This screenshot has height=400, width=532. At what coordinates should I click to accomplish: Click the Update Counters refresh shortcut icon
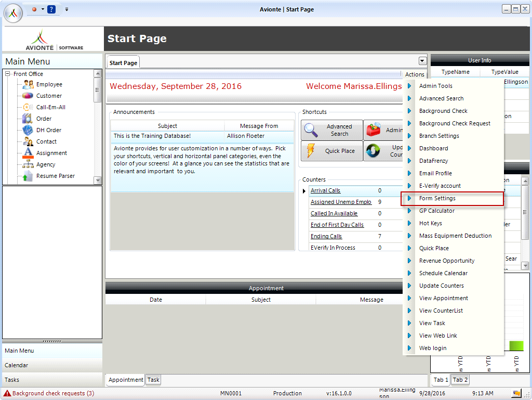point(373,151)
